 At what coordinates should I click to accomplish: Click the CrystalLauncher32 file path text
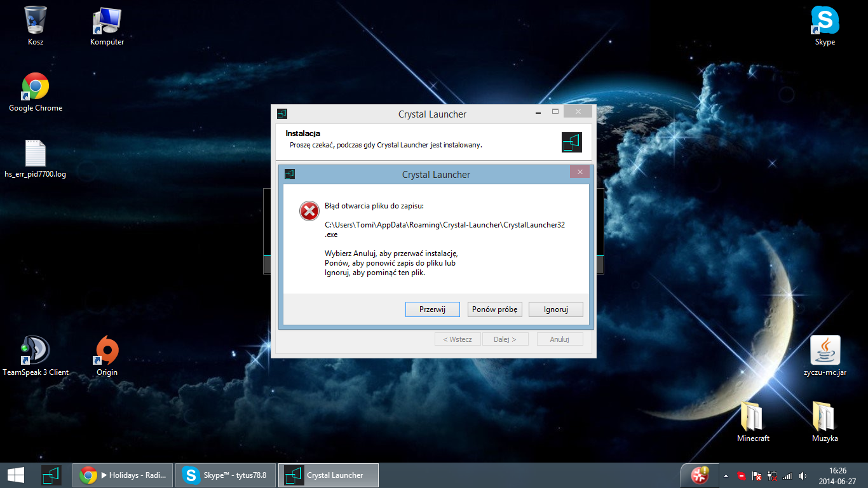(x=445, y=229)
